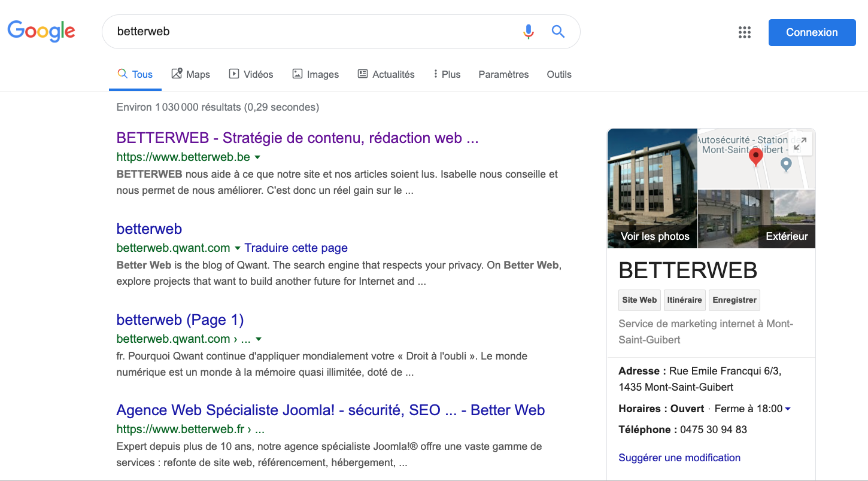Open Agence Web Spécialiste Joomla result
This screenshot has width=868, height=481.
(330, 410)
